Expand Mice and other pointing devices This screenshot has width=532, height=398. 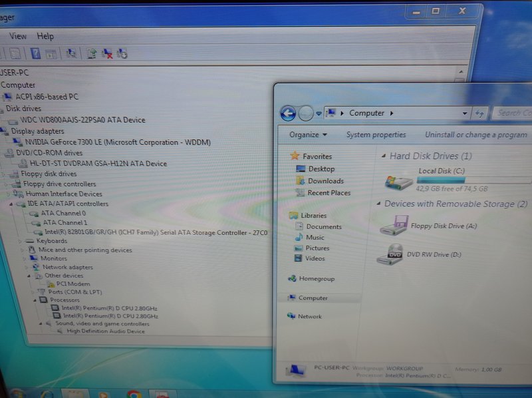click(x=23, y=250)
